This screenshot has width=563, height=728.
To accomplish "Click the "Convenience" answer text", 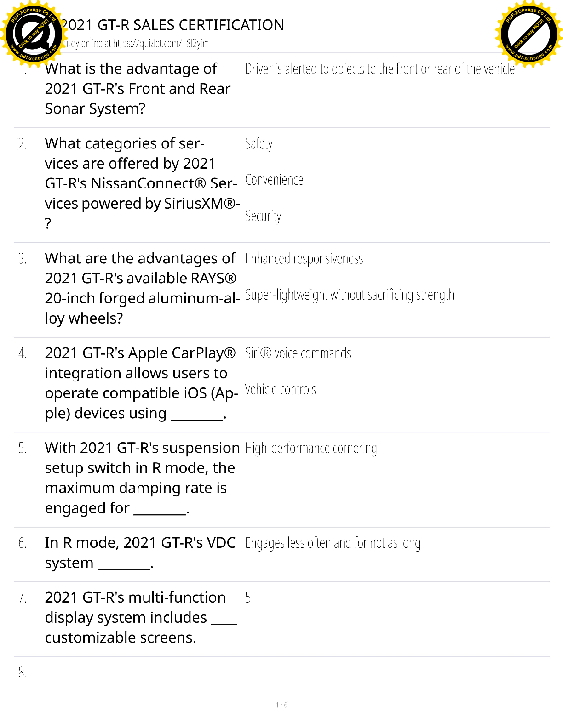I will [x=274, y=180].
